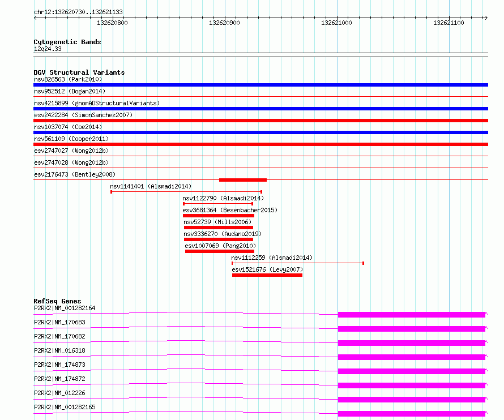Viewport: 504px width, 420px height.
Task: Select the red bar under nsv52739 (Mills2006)
Action: point(219,228)
